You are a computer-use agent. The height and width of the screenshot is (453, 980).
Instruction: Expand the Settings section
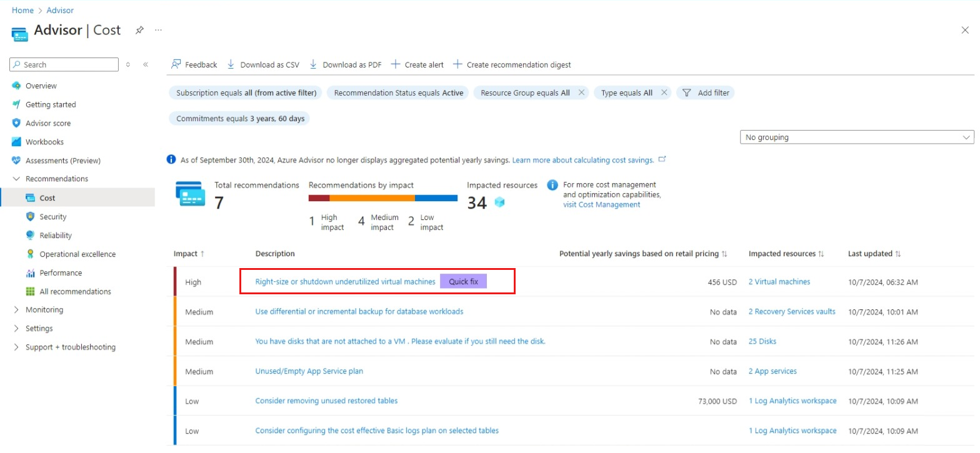click(x=16, y=329)
